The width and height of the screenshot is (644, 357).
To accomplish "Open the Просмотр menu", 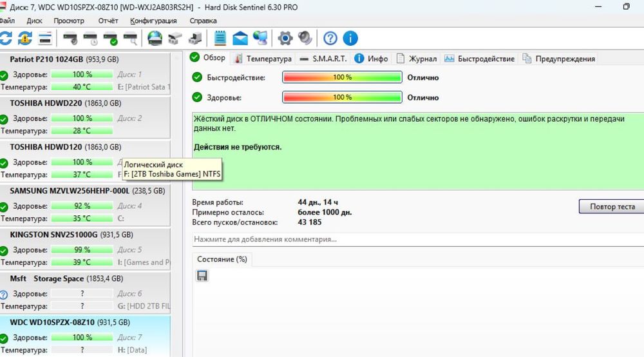I will (x=69, y=21).
